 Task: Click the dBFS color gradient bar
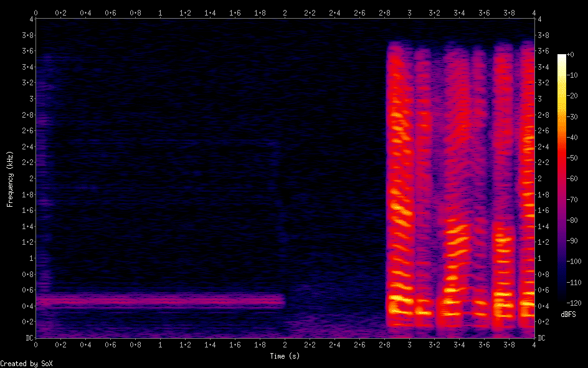pos(561,178)
